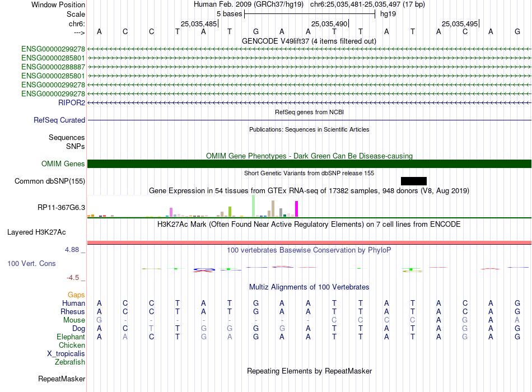Viewport: 532px width, 392px height.
Task: Open the GENCODE V49lift37 track title
Action: click(x=309, y=41)
